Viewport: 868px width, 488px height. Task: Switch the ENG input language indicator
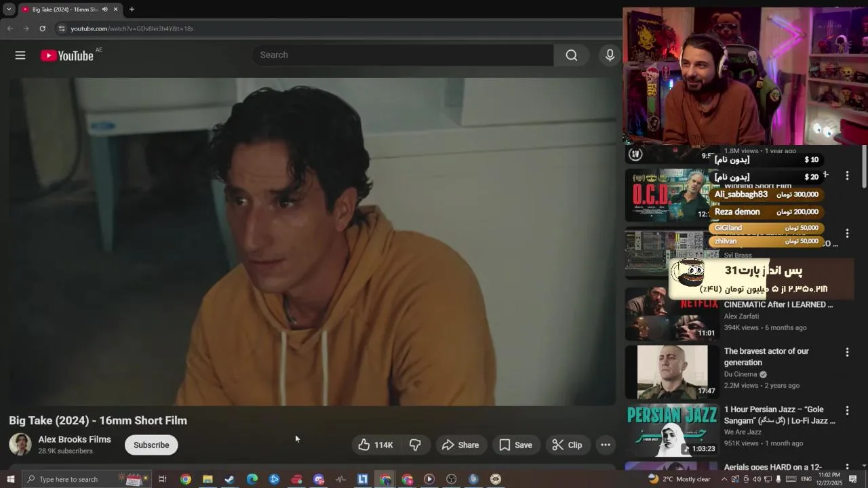point(806,479)
